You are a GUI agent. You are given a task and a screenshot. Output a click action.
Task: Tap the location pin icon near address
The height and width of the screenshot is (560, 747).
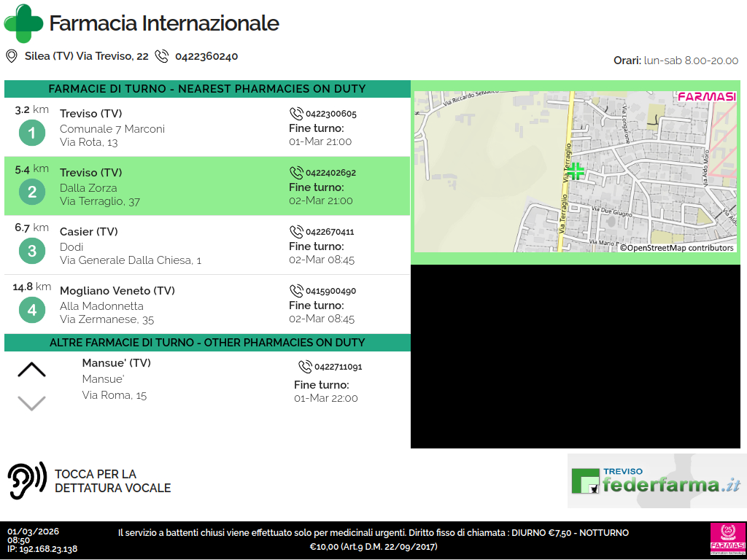coord(12,56)
